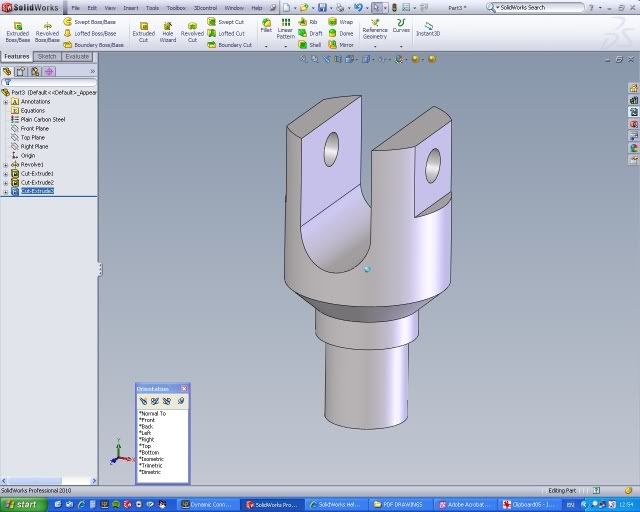
Task: Choose the Trimetric view orientation
Action: [151, 465]
